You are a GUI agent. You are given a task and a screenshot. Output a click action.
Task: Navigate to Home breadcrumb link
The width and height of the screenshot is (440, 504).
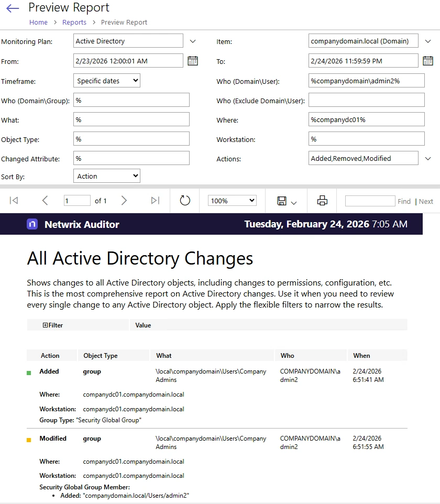pyautogui.click(x=38, y=22)
